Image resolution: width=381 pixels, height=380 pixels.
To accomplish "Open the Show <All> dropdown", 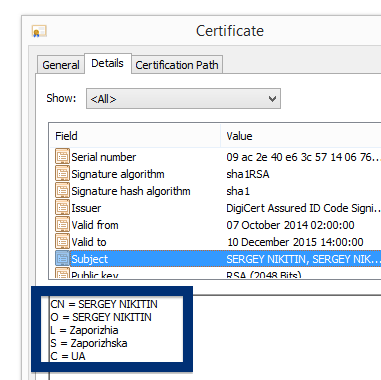I will [x=183, y=99].
